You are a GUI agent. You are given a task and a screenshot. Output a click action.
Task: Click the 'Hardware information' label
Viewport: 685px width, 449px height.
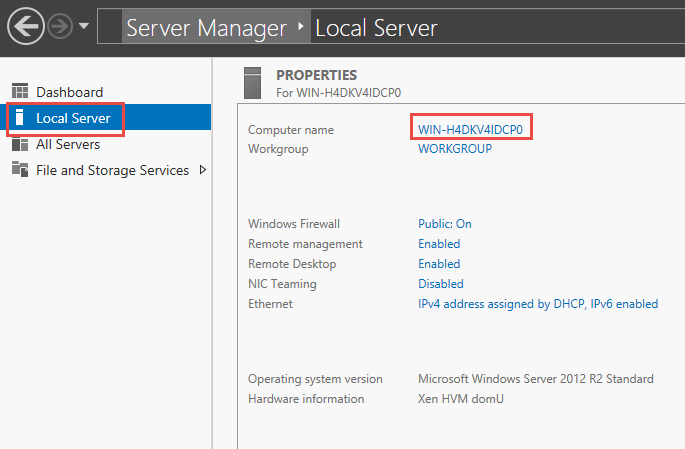pos(306,399)
